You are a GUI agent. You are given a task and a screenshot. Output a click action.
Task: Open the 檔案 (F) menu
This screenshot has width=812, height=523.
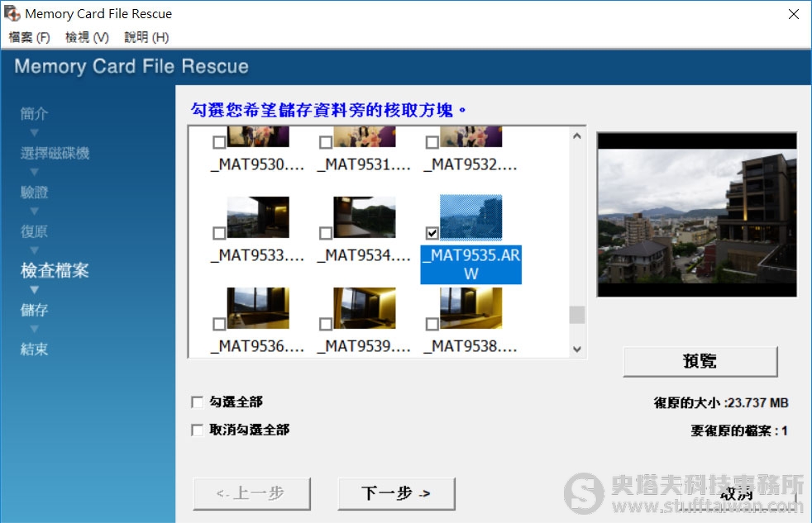click(30, 37)
